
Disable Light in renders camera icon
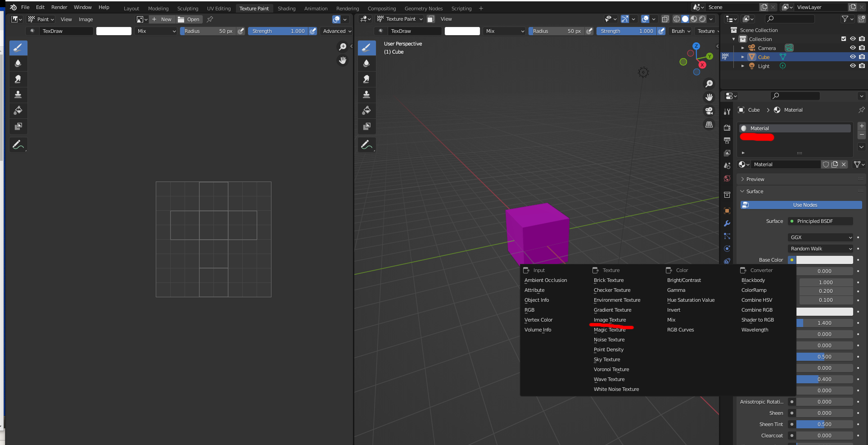click(862, 66)
